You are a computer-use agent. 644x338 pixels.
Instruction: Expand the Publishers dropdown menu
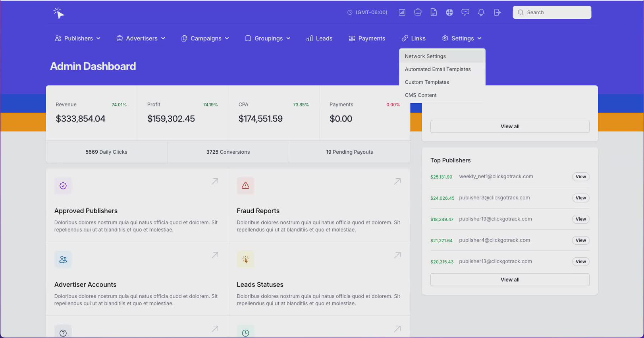(77, 39)
